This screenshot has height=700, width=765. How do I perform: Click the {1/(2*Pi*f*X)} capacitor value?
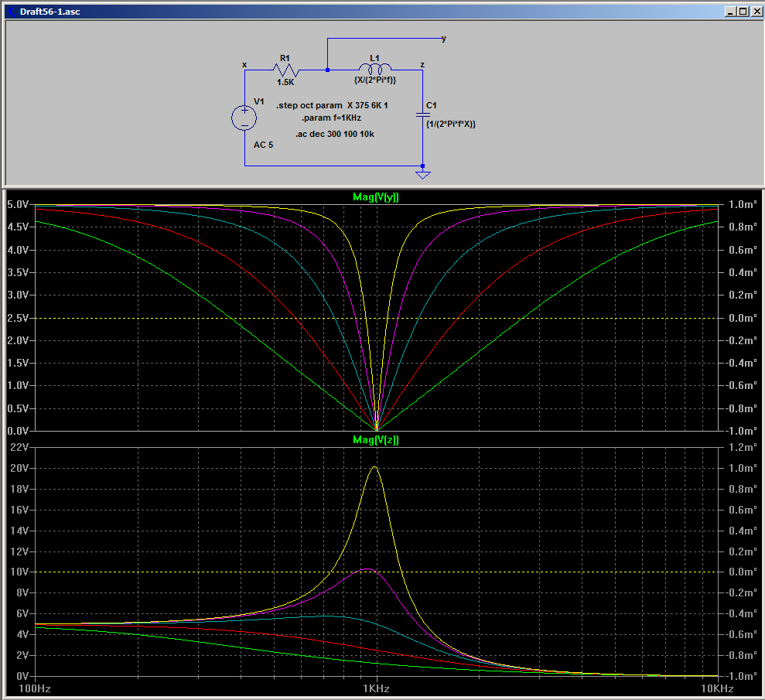451,124
